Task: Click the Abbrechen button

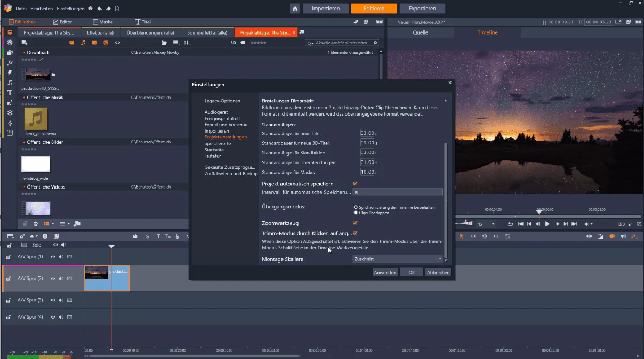Action: tap(438, 272)
